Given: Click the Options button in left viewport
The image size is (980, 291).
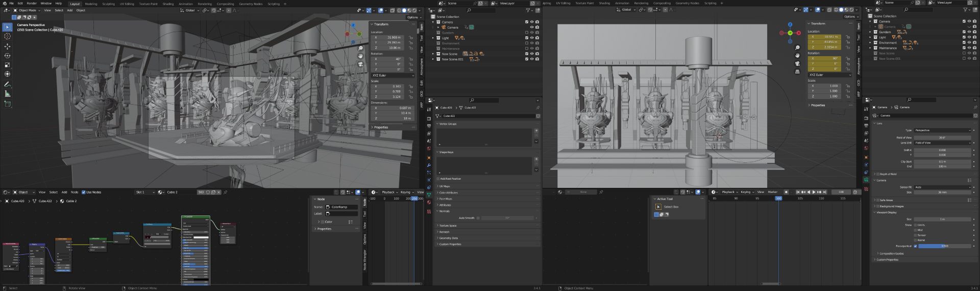Looking at the screenshot, I should [413, 17].
